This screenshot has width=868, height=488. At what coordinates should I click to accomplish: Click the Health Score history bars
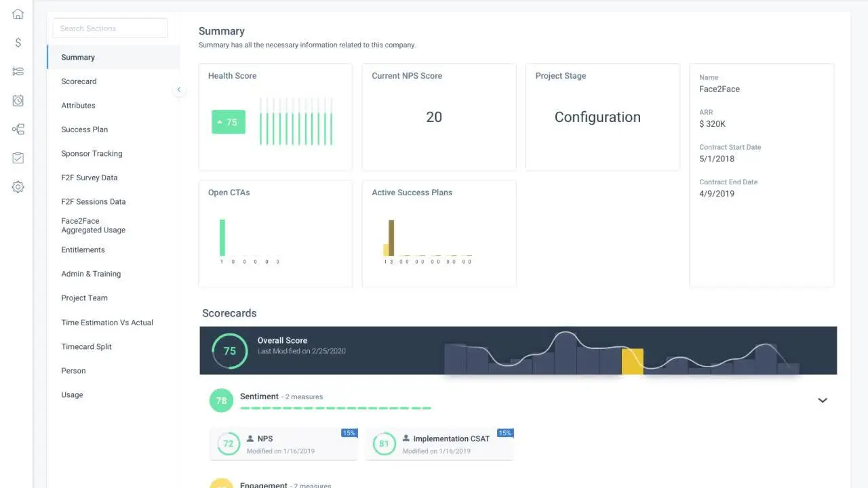pyautogui.click(x=296, y=121)
